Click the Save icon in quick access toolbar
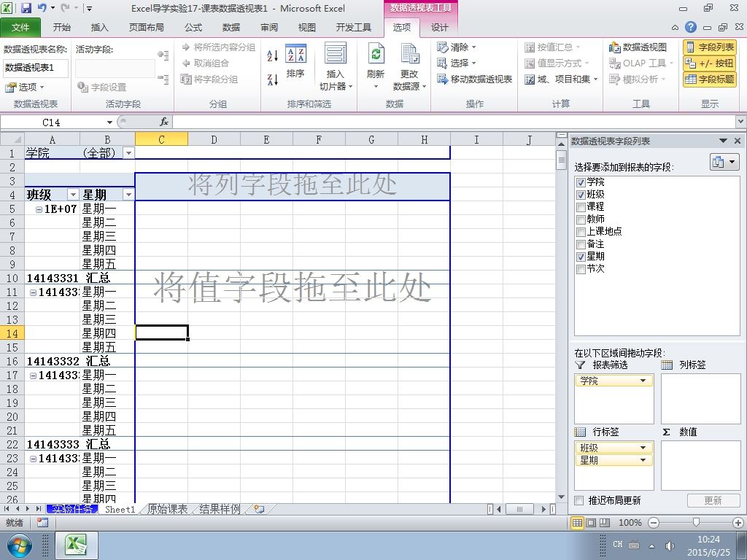 point(26,7)
